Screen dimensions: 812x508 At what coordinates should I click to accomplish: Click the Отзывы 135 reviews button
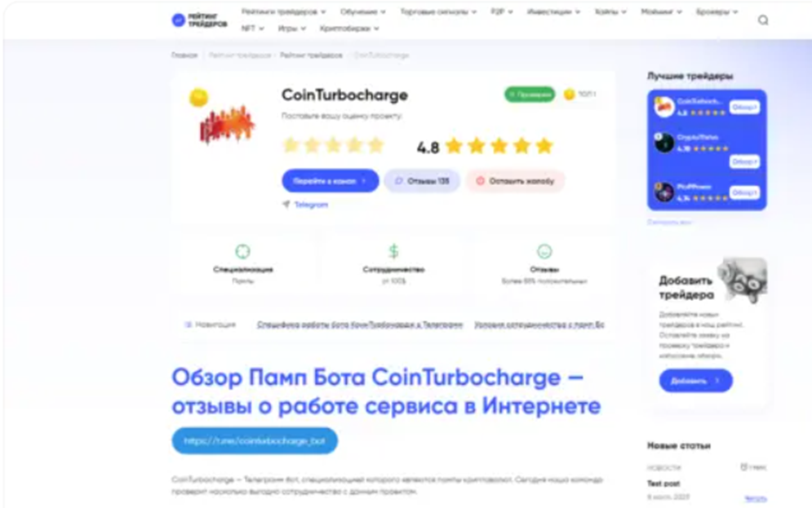pyautogui.click(x=422, y=181)
